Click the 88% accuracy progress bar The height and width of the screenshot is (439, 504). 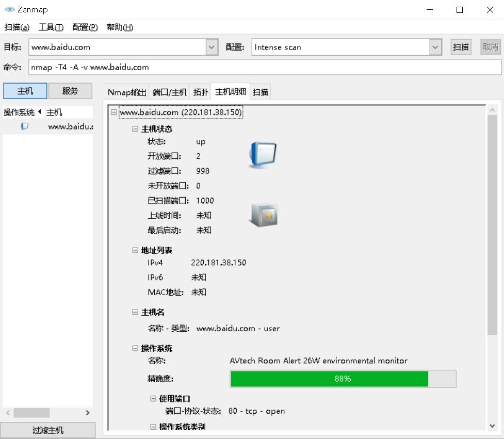(343, 379)
